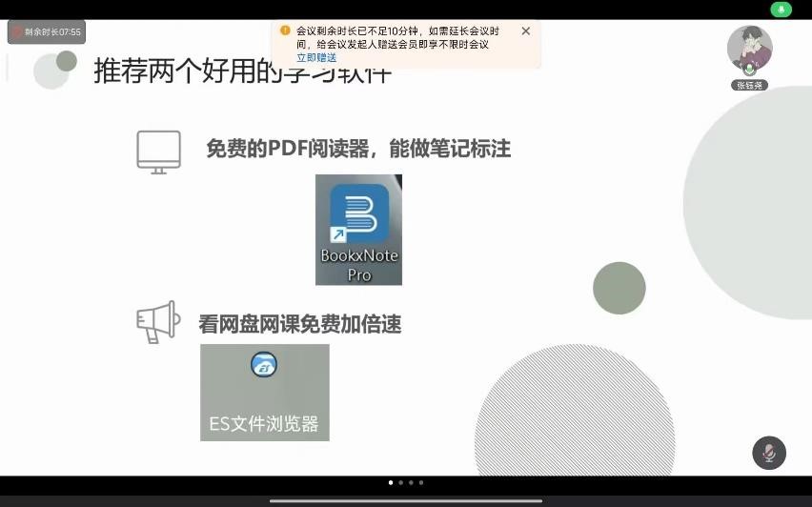Image resolution: width=812 pixels, height=507 pixels.
Task: Tap the 剩余时长 countdown badge
Action: 47,32
